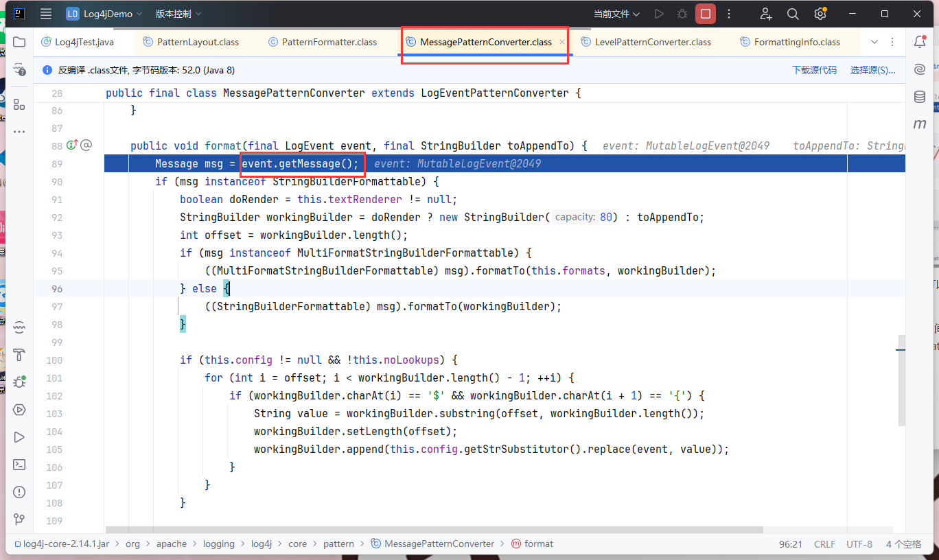The height and width of the screenshot is (560, 939).
Task: Open the Terminal tool window
Action: point(19,465)
